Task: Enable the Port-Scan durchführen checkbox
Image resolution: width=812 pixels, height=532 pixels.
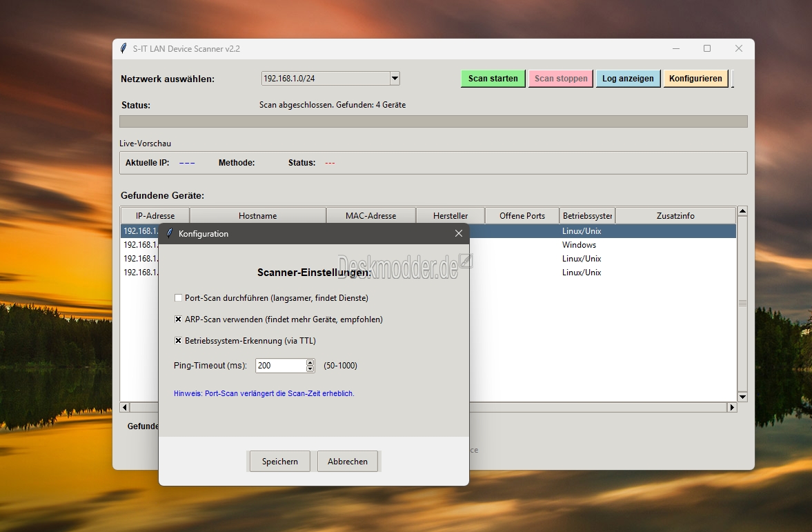Action: tap(179, 298)
